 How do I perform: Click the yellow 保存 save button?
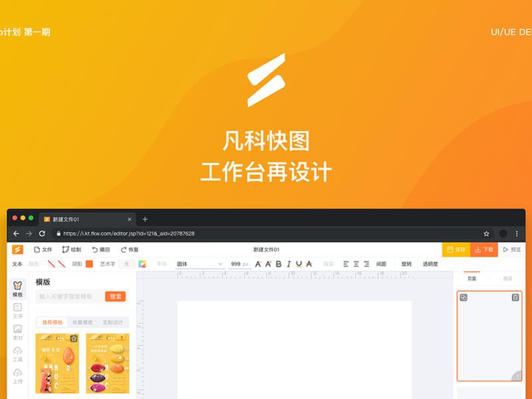pos(456,249)
